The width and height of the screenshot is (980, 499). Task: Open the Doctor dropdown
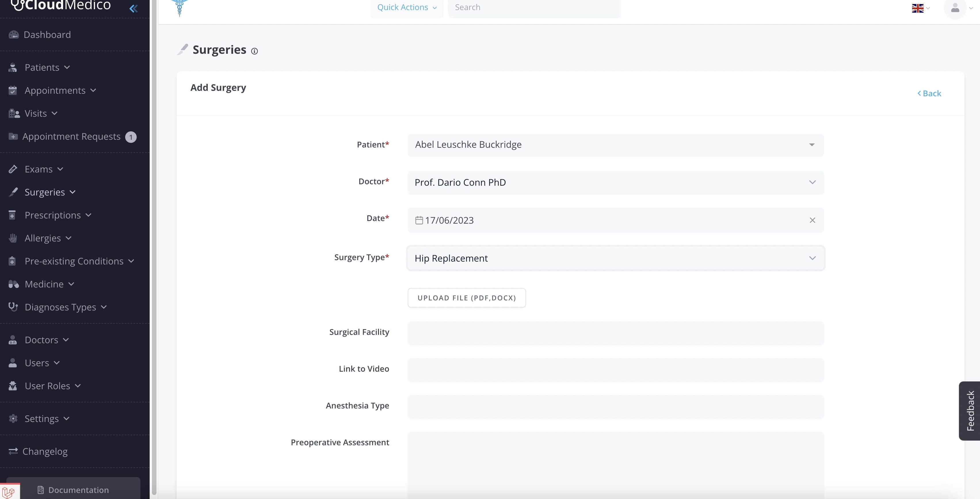pyautogui.click(x=615, y=183)
